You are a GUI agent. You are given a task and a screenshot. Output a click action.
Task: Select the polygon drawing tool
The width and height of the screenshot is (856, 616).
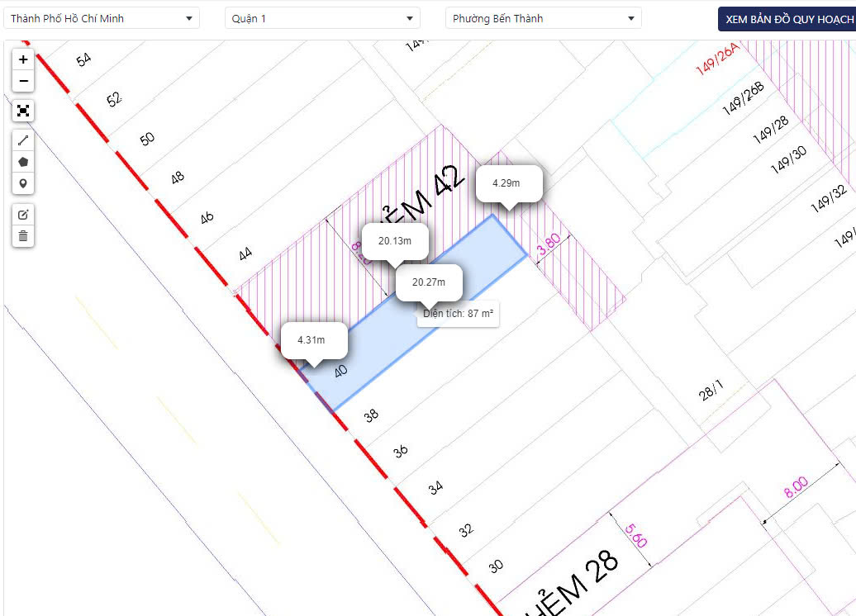click(x=22, y=162)
